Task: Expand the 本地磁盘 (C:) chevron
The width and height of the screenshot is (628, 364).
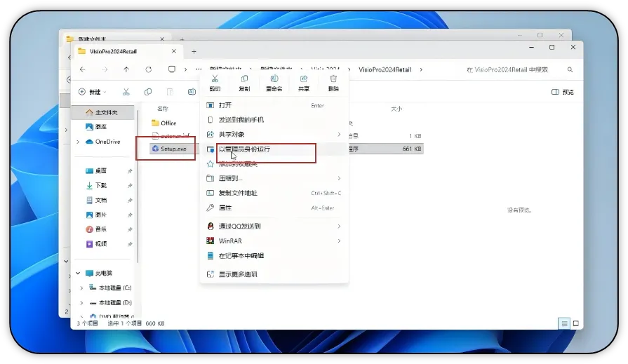Action: coord(81,288)
